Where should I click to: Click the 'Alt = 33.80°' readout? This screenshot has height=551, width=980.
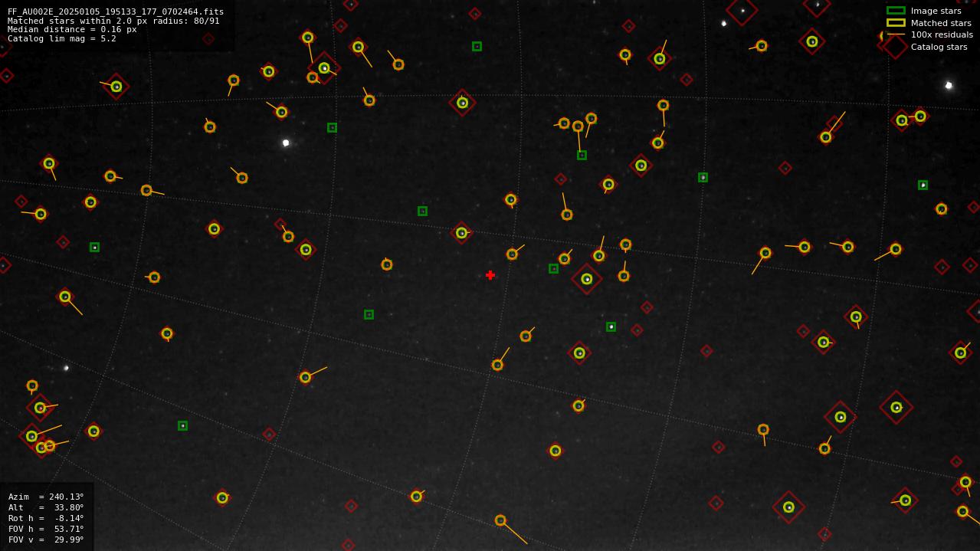tap(46, 507)
